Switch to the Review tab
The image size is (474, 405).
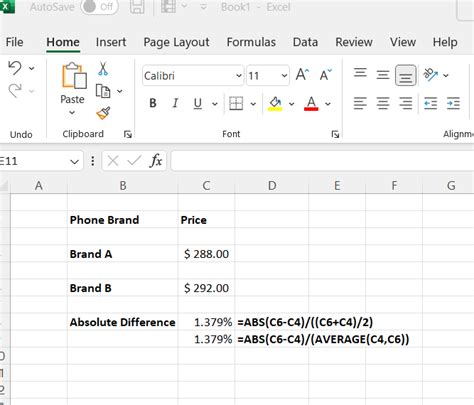pos(354,42)
